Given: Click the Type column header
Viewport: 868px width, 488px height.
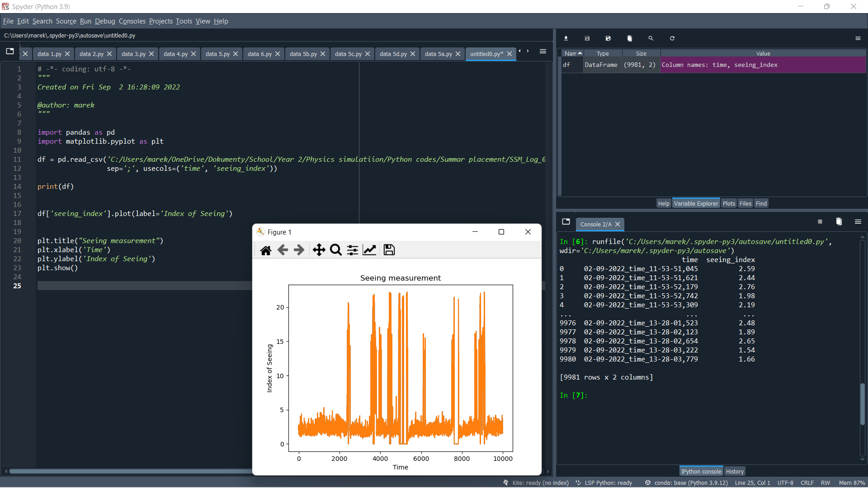Looking at the screenshot, I should coord(603,54).
